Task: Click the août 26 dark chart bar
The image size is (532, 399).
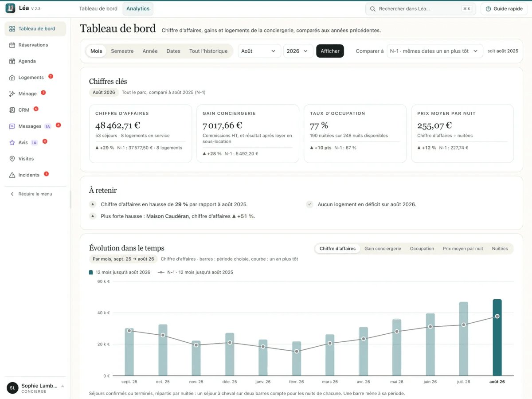Action: (x=497, y=337)
